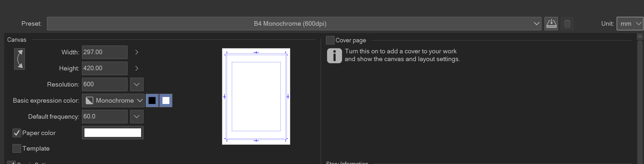Save current settings as preset icon
644x164 pixels.
[x=551, y=24]
